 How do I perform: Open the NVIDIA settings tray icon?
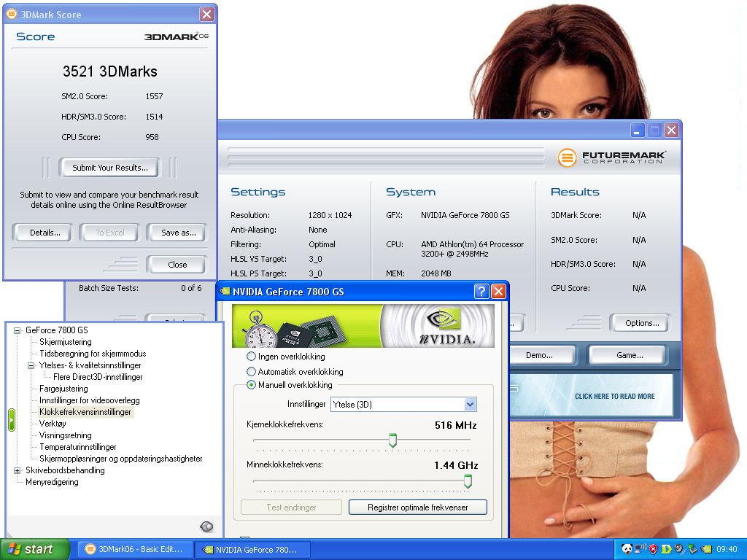coord(706,549)
